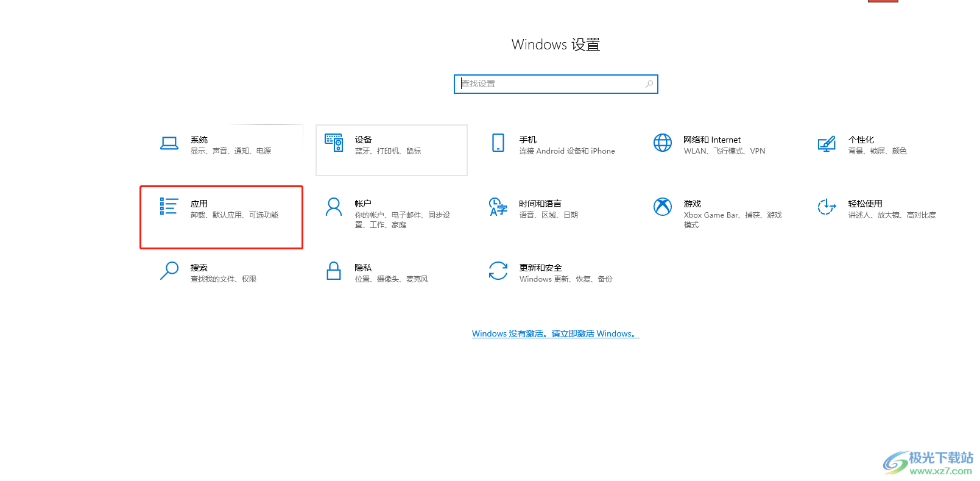Click text 卸载、默认应用、可选功能
Image resolution: width=980 pixels, height=481 pixels.
(x=234, y=215)
